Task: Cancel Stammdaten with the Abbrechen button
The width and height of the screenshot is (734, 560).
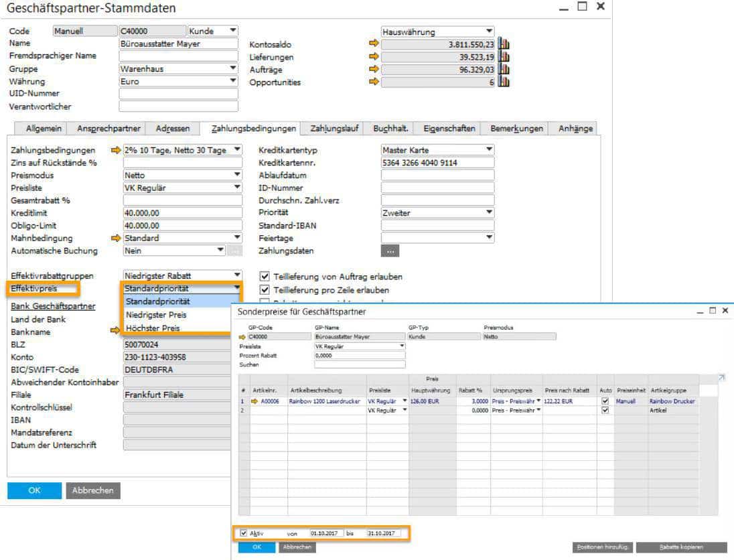Action: [x=92, y=491]
